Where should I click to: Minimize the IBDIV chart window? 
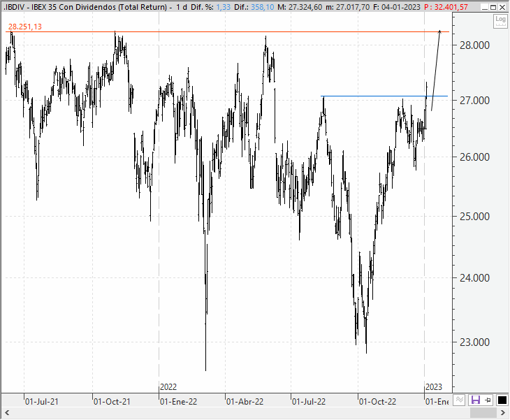pos(485,7)
